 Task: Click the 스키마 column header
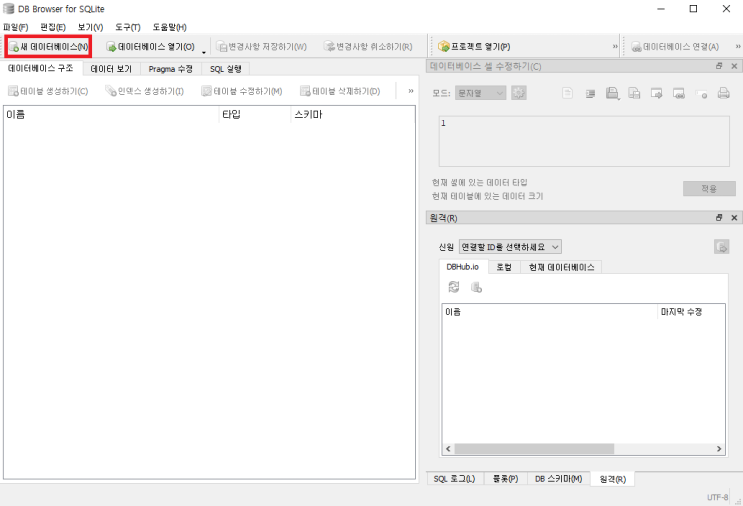point(353,114)
